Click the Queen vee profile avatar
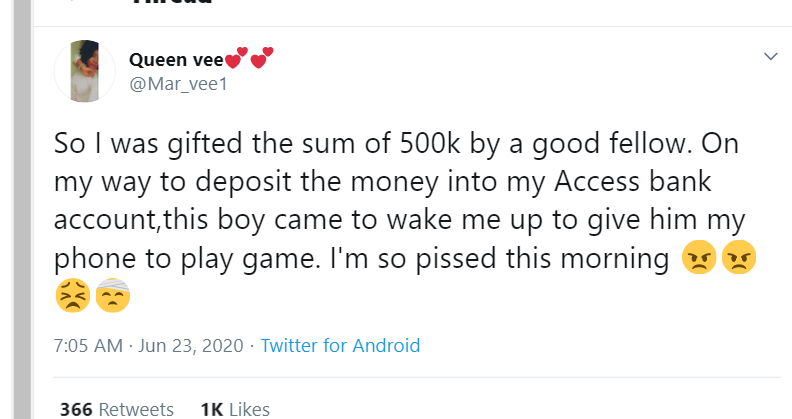792x419 pixels. tap(85, 71)
